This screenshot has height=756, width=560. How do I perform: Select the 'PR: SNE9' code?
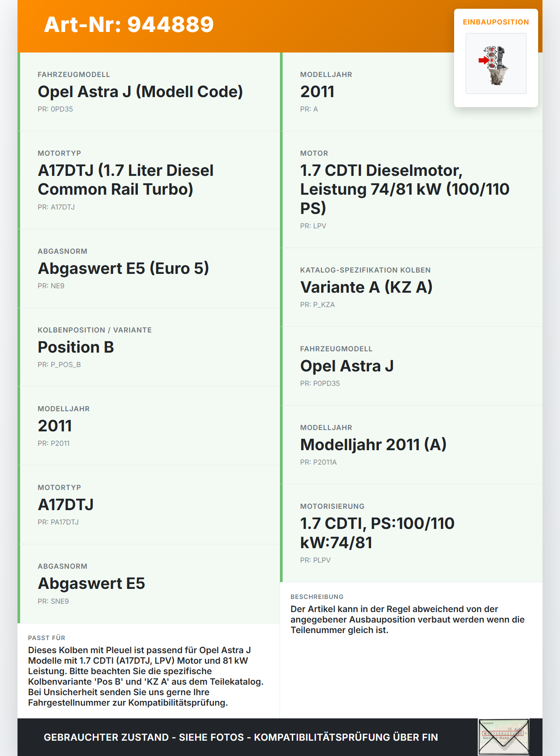(53, 601)
